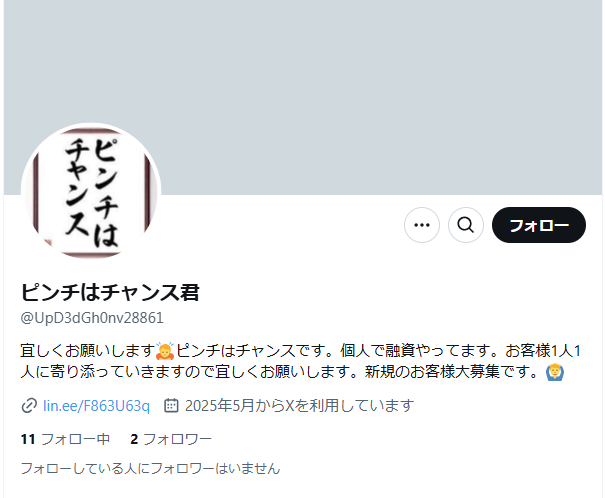Open the 2 フォロワー followers list

[x=171, y=439]
